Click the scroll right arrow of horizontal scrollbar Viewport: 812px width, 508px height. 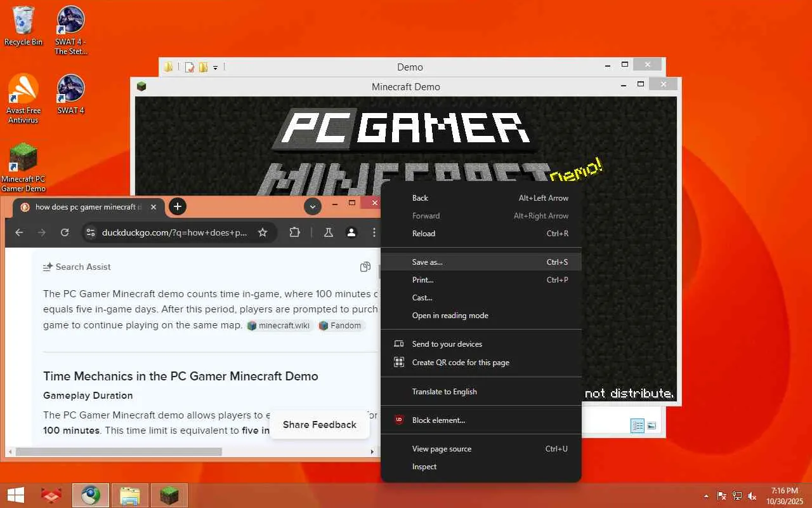point(372,451)
